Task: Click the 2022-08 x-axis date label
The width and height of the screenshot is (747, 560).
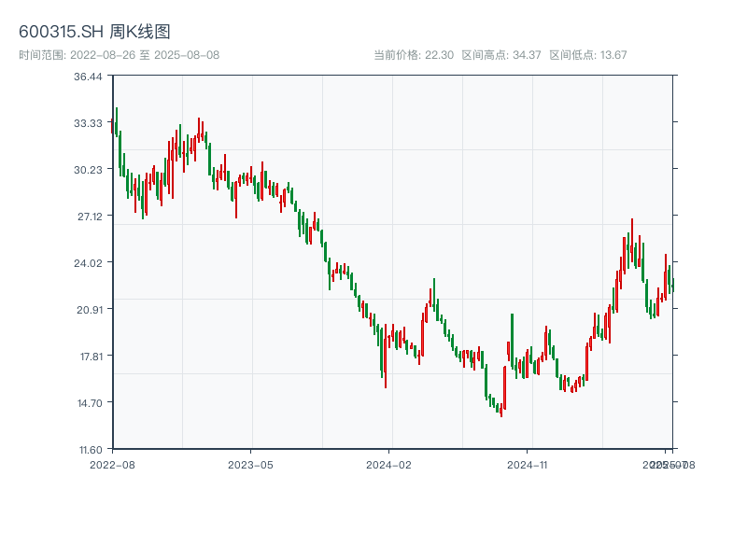Action: pyautogui.click(x=112, y=464)
